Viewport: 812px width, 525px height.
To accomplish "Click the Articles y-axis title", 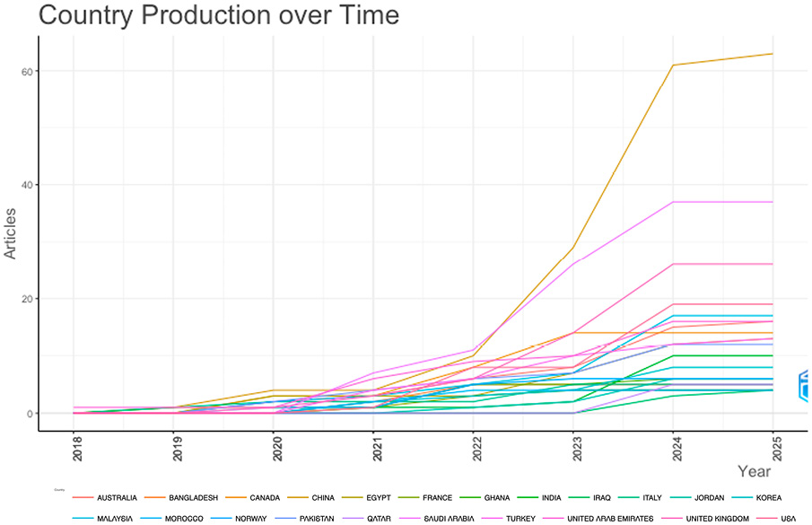I will [11, 238].
